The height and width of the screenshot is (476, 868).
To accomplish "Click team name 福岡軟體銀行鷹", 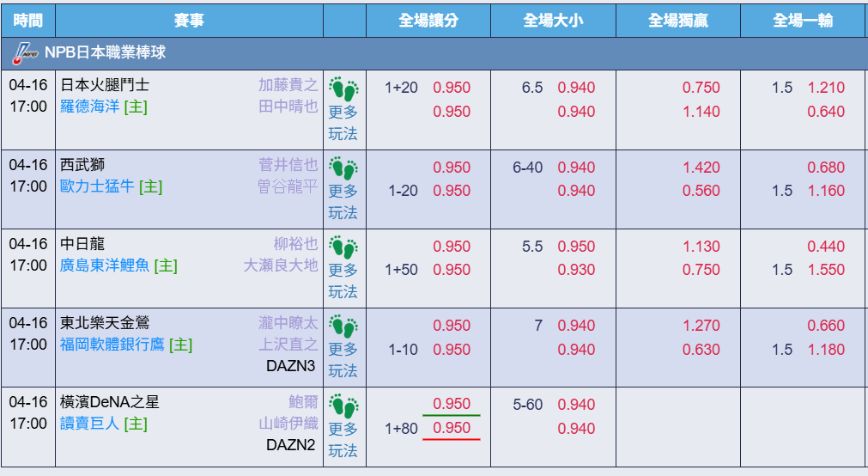I will pos(112,345).
